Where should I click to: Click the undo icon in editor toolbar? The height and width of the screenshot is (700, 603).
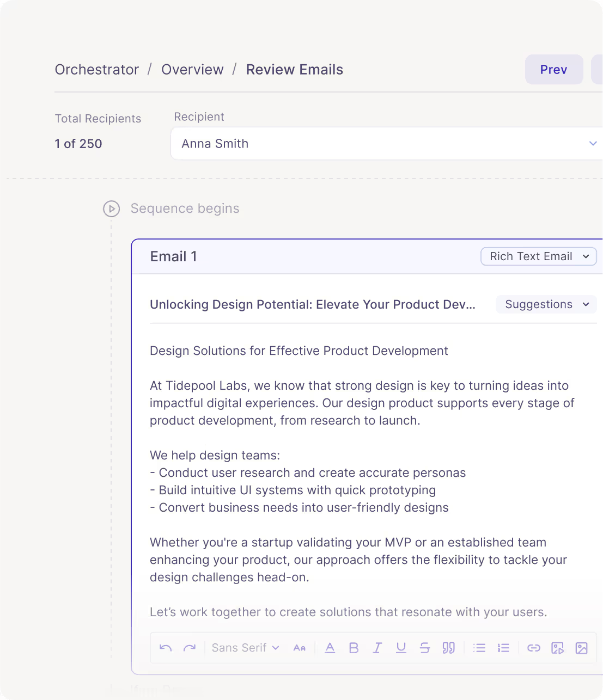pos(166,648)
